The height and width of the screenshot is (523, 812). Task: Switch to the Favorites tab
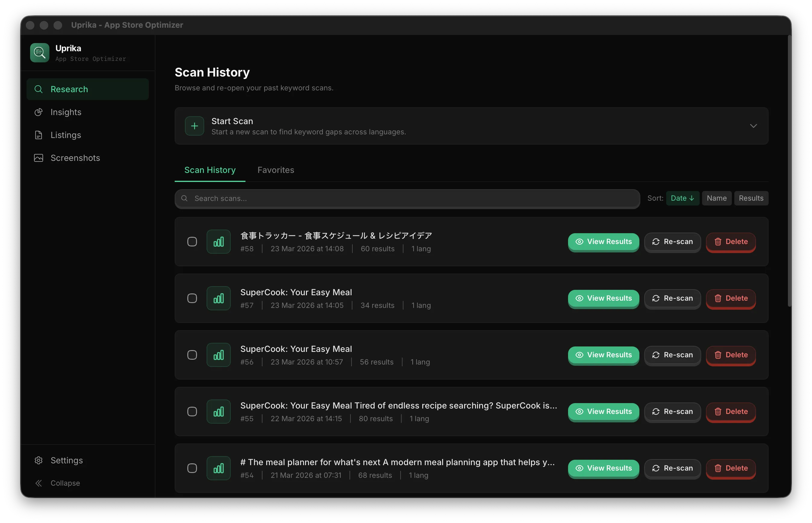(x=276, y=170)
